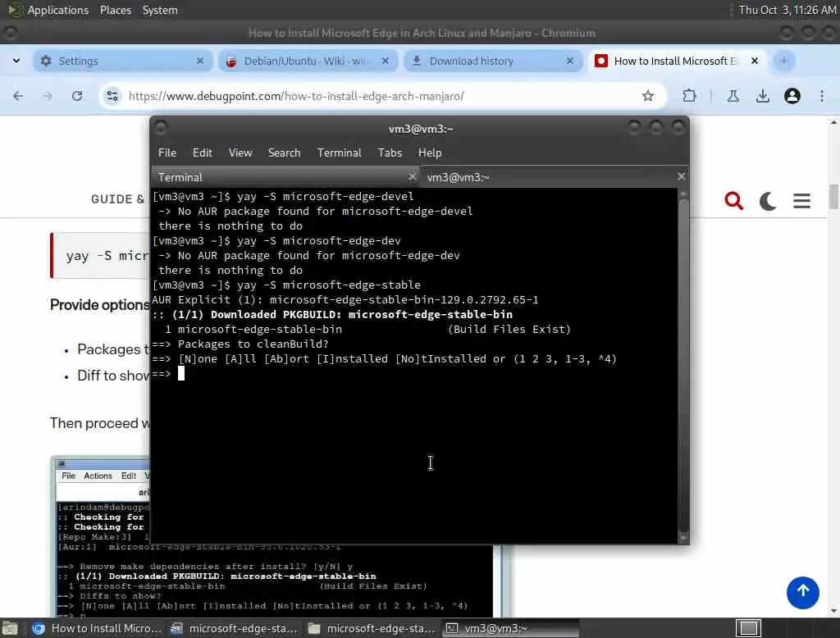The width and height of the screenshot is (840, 638).
Task: Click the terminal window menu button at title-bar left
Action: 160,128
